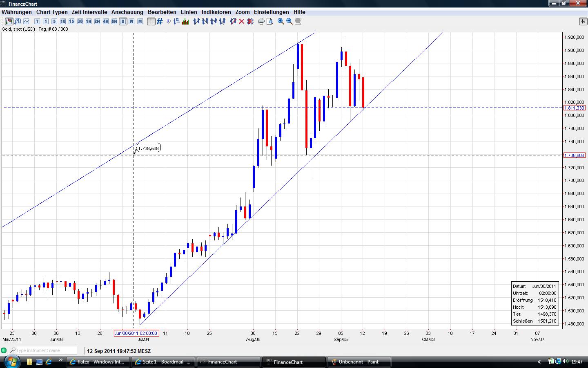This screenshot has height=368, width=588.
Task: Delete selected line with red X
Action: [x=242, y=21]
